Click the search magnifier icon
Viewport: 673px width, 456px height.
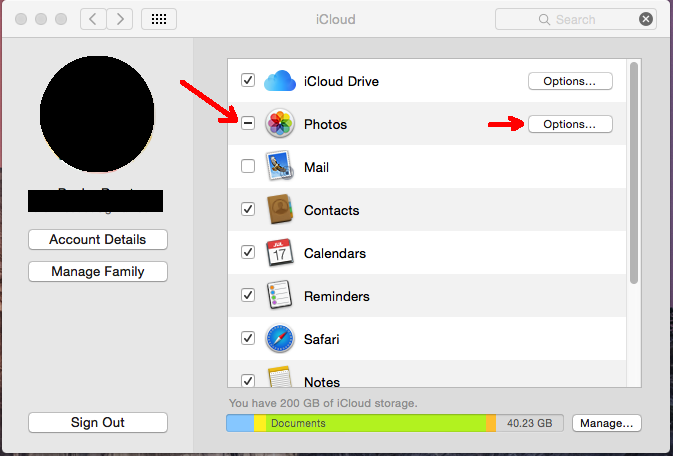[x=544, y=19]
